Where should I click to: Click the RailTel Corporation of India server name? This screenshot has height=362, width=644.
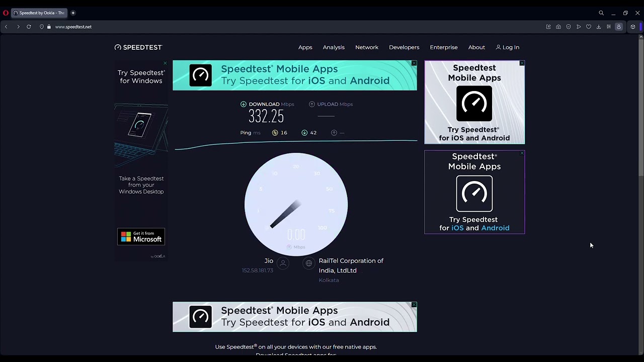coord(351,265)
